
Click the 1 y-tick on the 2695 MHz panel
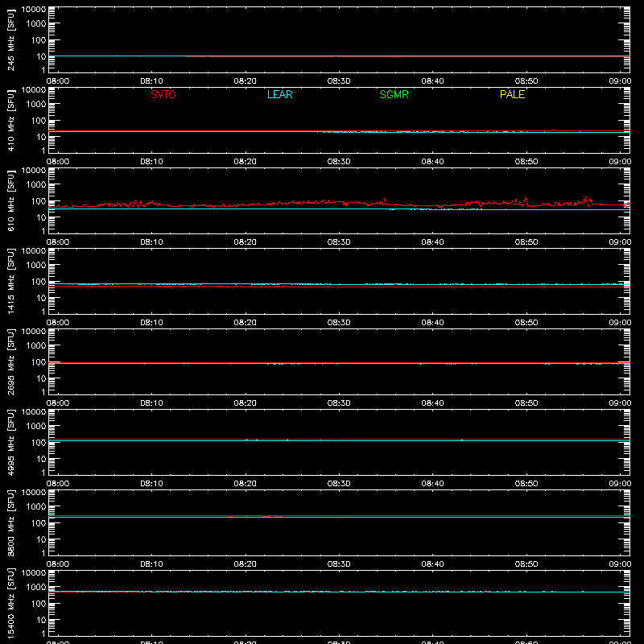tap(43, 392)
